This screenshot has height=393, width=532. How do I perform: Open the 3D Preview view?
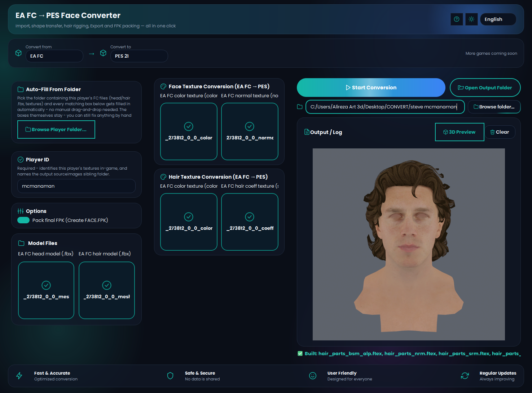point(460,132)
